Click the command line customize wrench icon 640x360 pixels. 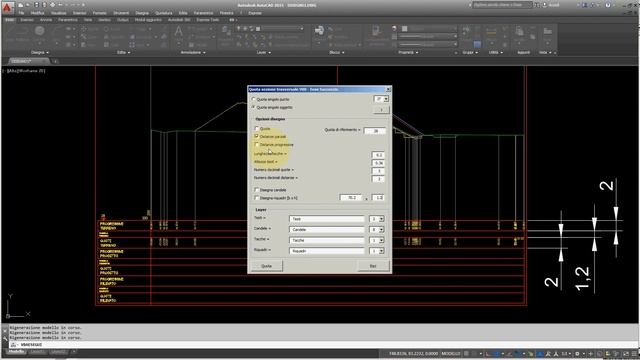click(x=5, y=338)
